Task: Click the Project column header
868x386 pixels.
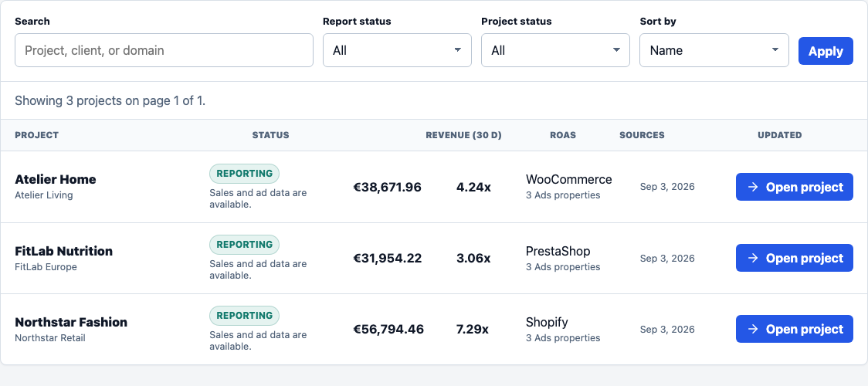Action: (x=36, y=135)
